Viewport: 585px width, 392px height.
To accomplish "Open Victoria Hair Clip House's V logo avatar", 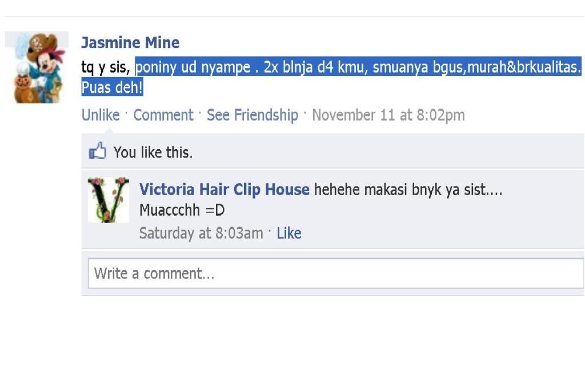I will tap(108, 200).
